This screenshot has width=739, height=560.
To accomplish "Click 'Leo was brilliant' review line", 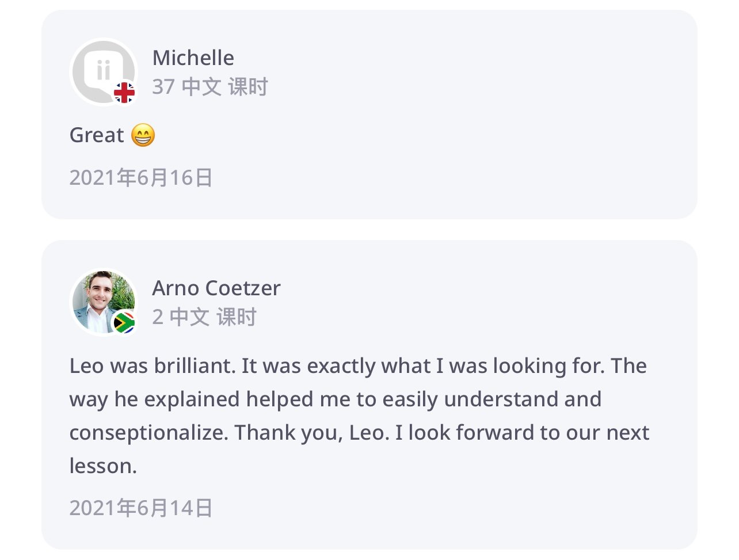I will pyautogui.click(x=153, y=366).
